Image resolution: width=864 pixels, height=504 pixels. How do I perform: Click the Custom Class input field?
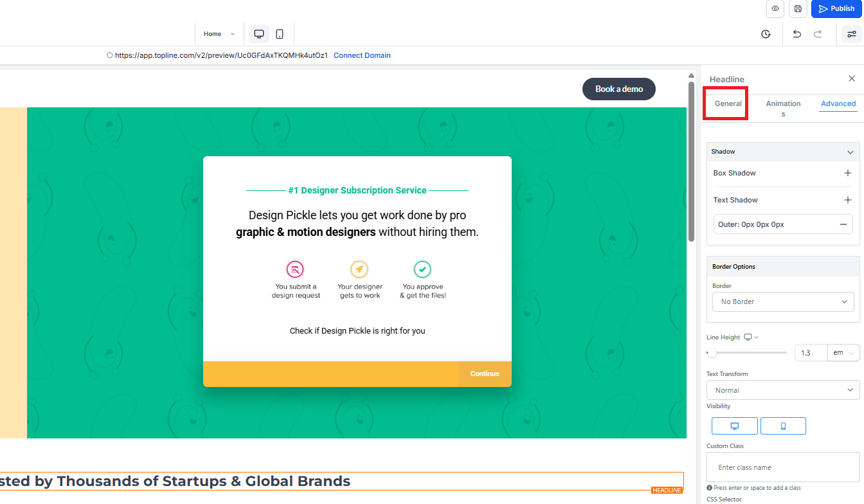782,467
